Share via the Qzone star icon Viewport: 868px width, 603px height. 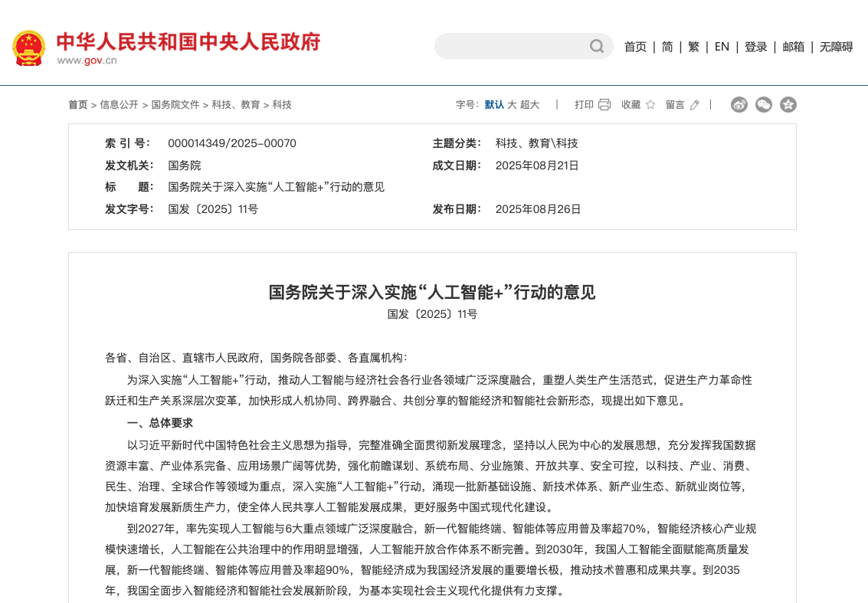pos(788,105)
